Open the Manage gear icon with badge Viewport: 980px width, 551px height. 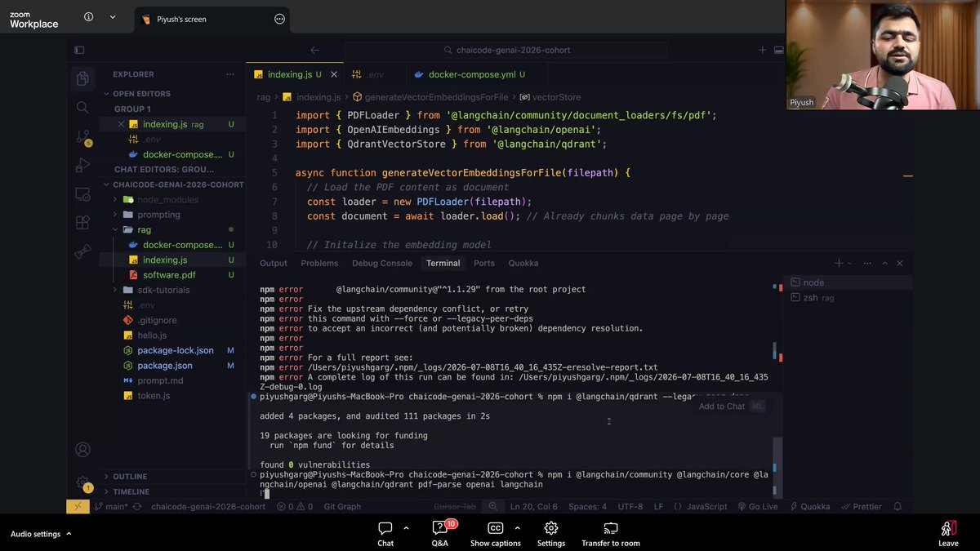[x=82, y=482]
